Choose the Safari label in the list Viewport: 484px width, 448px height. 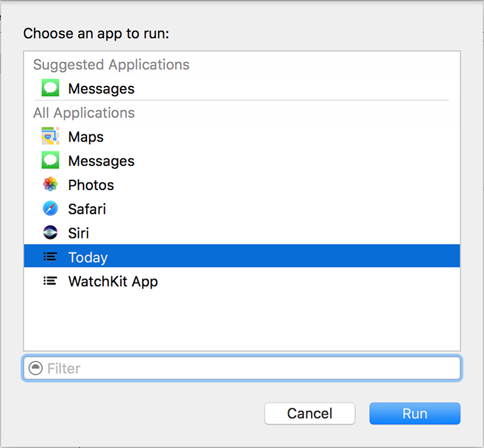click(87, 209)
